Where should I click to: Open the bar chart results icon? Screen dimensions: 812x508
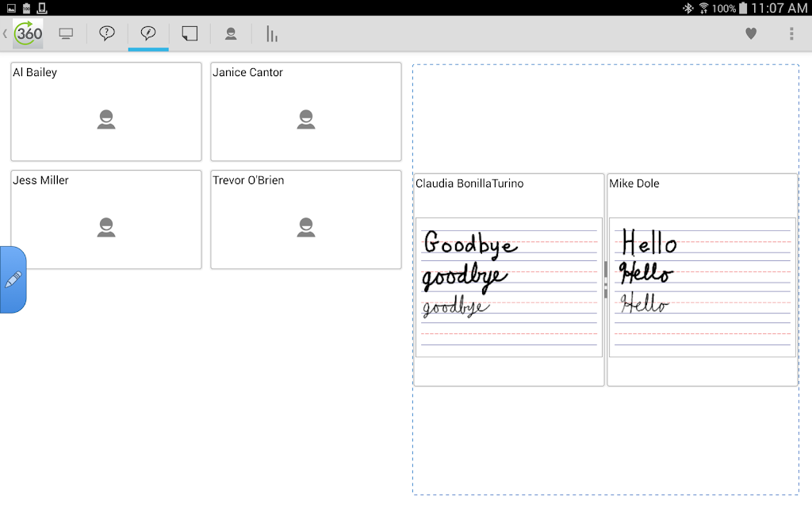click(272, 33)
